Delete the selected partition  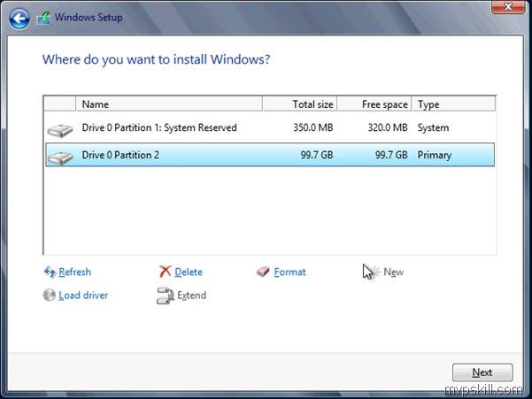[x=189, y=272]
